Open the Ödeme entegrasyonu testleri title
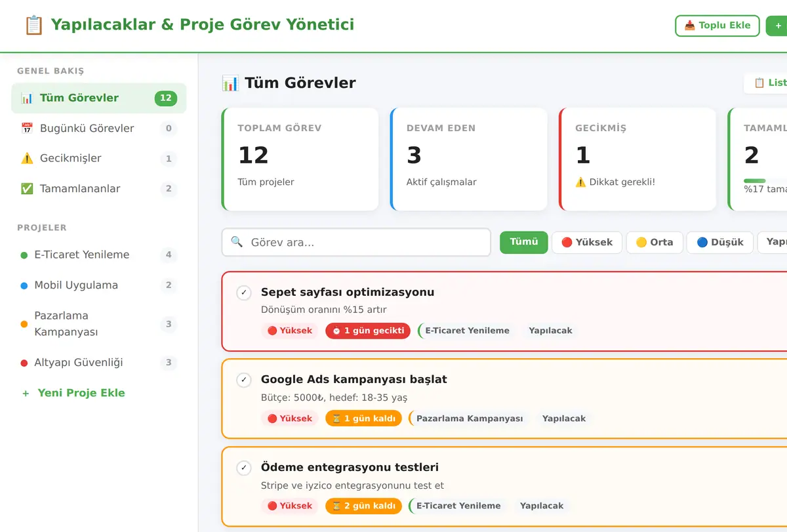Image resolution: width=787 pixels, height=532 pixels. (x=350, y=468)
